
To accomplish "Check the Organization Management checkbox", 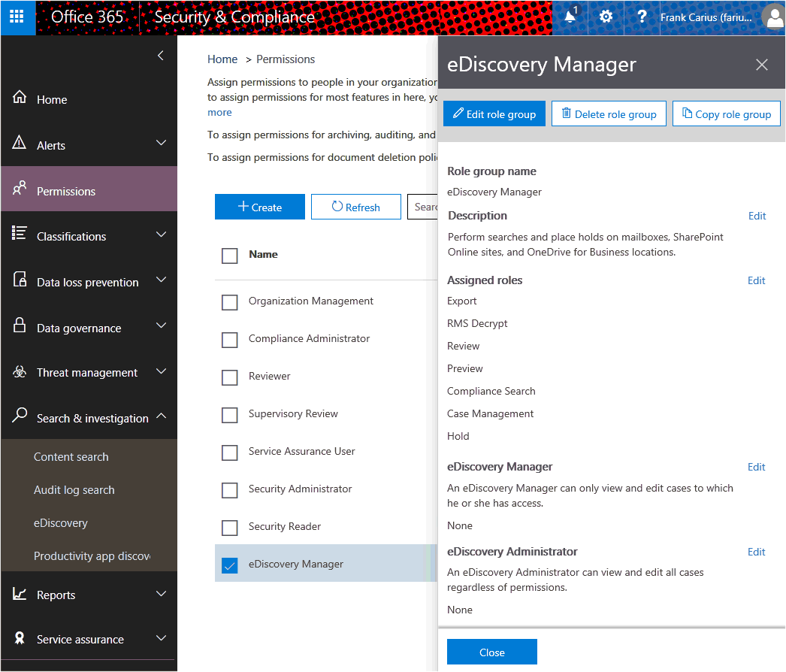I will tap(230, 302).
